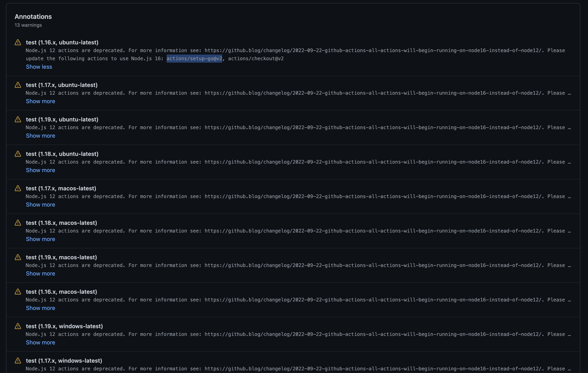Show more for test (1.19.x, windows-latest)
This screenshot has width=588, height=373.
pos(40,342)
